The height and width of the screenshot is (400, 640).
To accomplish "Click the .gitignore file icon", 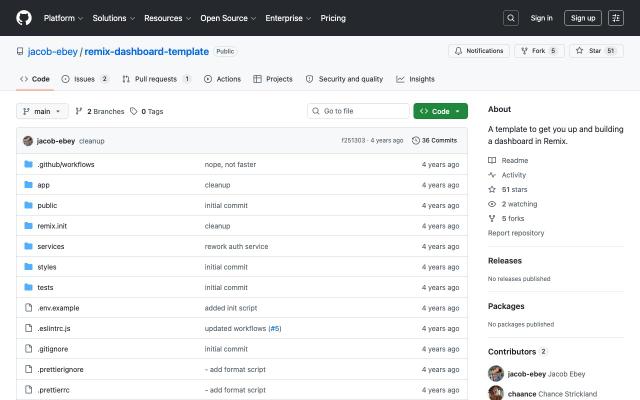I will coord(28,349).
